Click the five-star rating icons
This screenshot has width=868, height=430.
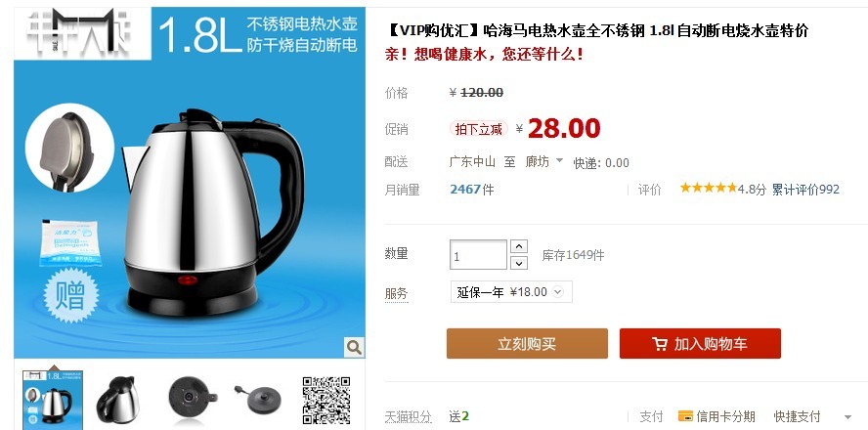coord(709,189)
